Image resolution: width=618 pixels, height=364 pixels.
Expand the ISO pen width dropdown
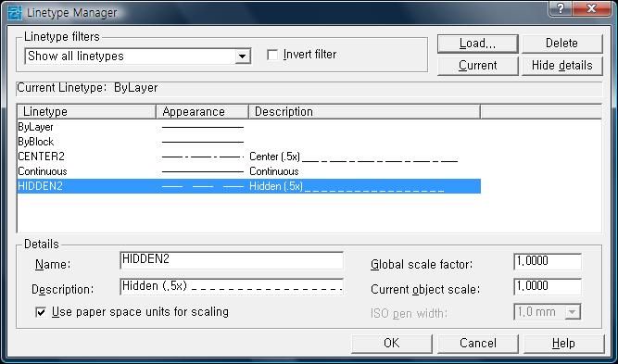(573, 312)
